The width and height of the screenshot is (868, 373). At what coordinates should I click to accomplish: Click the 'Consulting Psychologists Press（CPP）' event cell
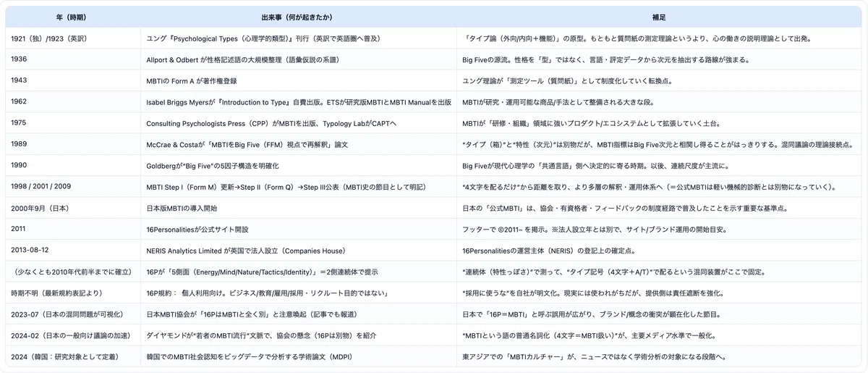coord(298,123)
